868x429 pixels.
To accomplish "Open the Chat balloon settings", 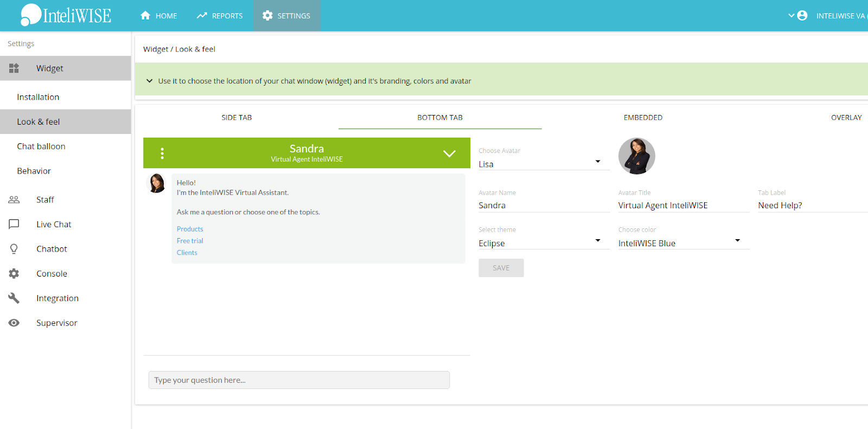I will [x=66, y=146].
